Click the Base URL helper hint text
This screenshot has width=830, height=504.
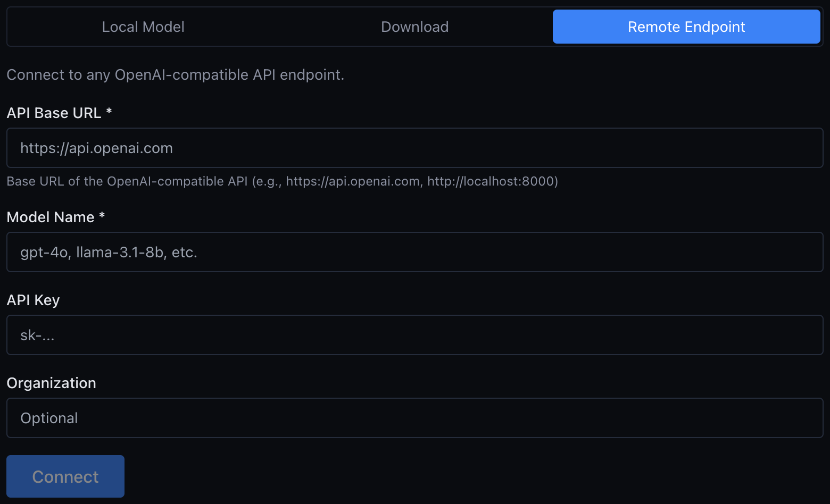(282, 181)
